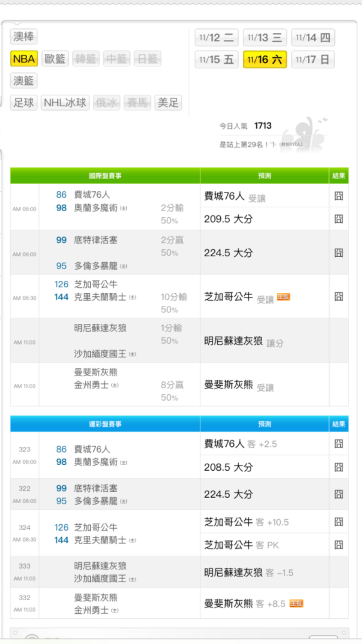
Task: Click game number 324
Action: coord(24,527)
